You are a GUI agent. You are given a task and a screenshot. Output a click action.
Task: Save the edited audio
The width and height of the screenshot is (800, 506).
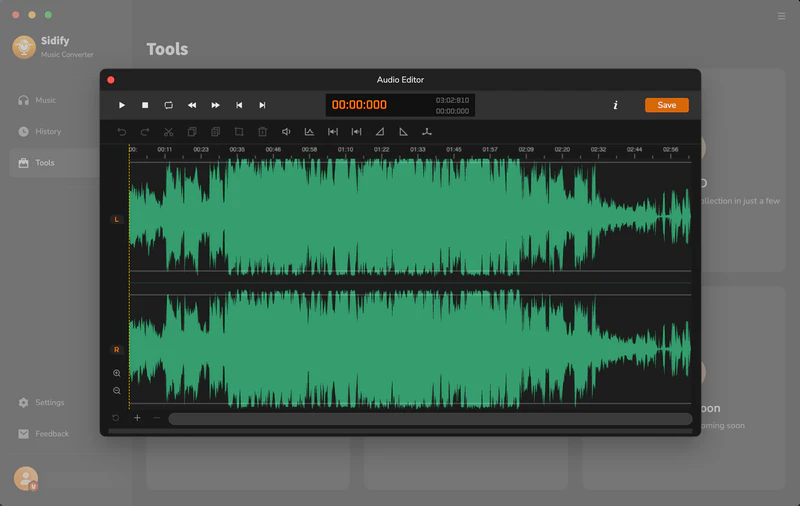pyautogui.click(x=666, y=105)
